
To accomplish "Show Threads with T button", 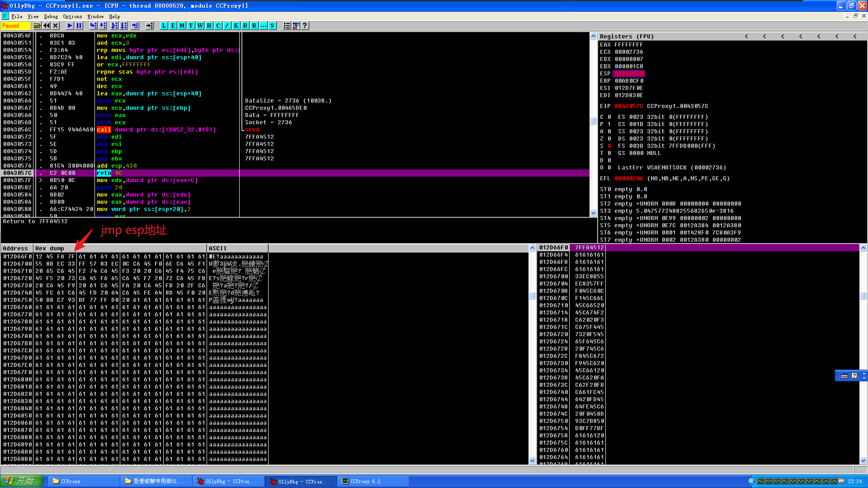I will 191,26.
